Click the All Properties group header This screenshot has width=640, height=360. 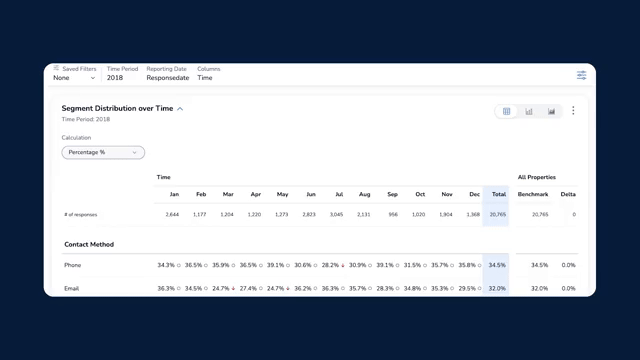(x=537, y=177)
